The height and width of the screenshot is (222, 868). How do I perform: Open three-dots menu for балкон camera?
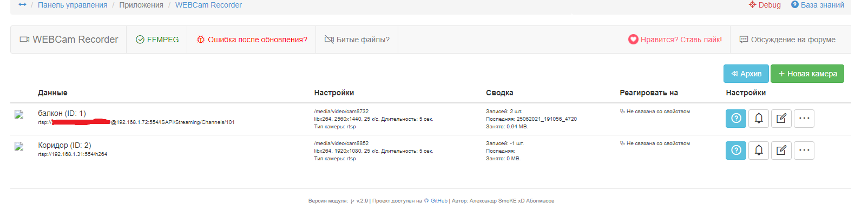804,119
